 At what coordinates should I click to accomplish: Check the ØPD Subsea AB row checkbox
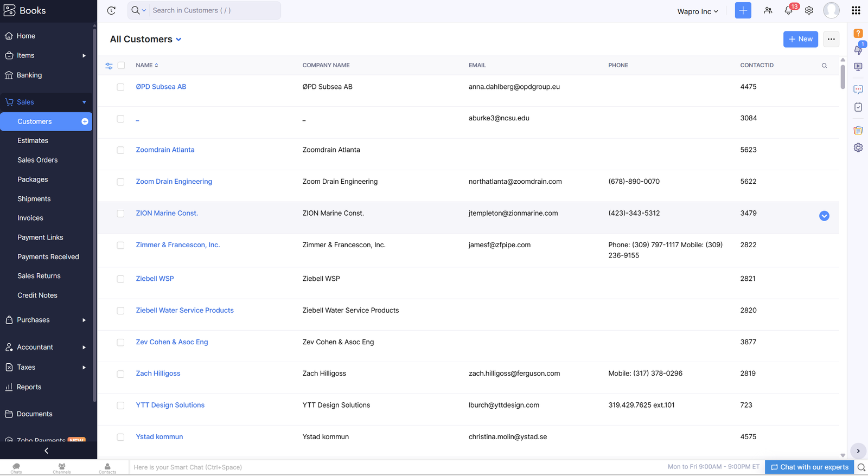click(x=120, y=87)
